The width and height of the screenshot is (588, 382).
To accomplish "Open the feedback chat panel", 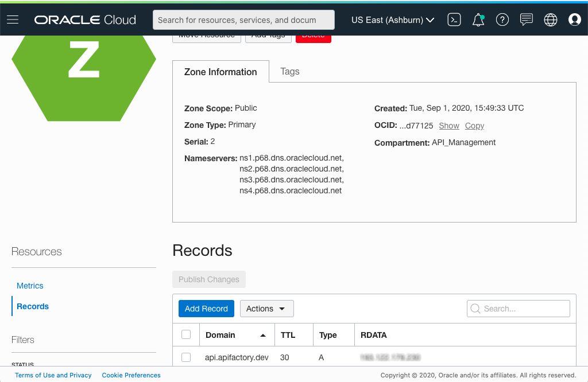I will coord(526,20).
